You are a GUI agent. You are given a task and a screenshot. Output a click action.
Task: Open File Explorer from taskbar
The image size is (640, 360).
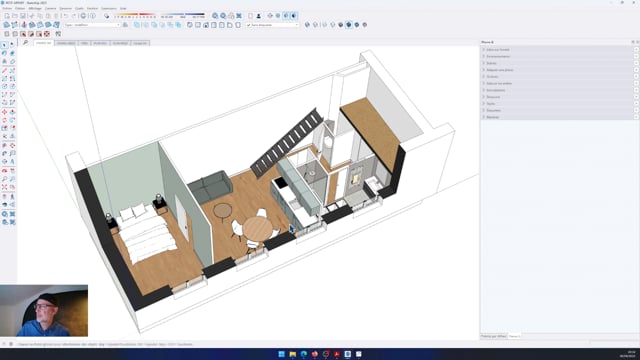(x=293, y=354)
